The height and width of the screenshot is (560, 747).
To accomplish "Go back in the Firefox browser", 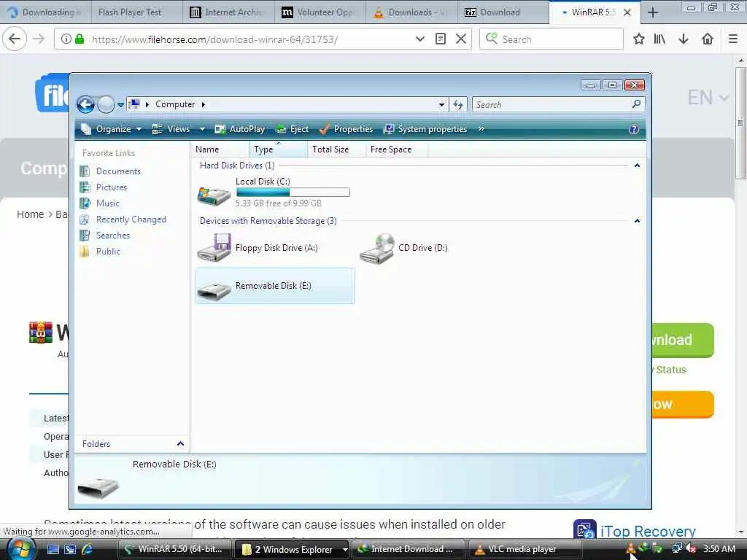I will [15, 39].
